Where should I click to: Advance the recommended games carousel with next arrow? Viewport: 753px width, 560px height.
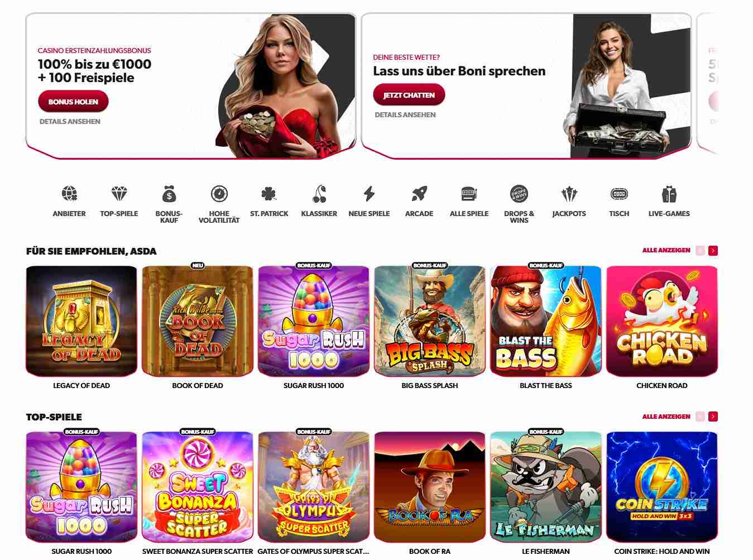click(x=713, y=251)
